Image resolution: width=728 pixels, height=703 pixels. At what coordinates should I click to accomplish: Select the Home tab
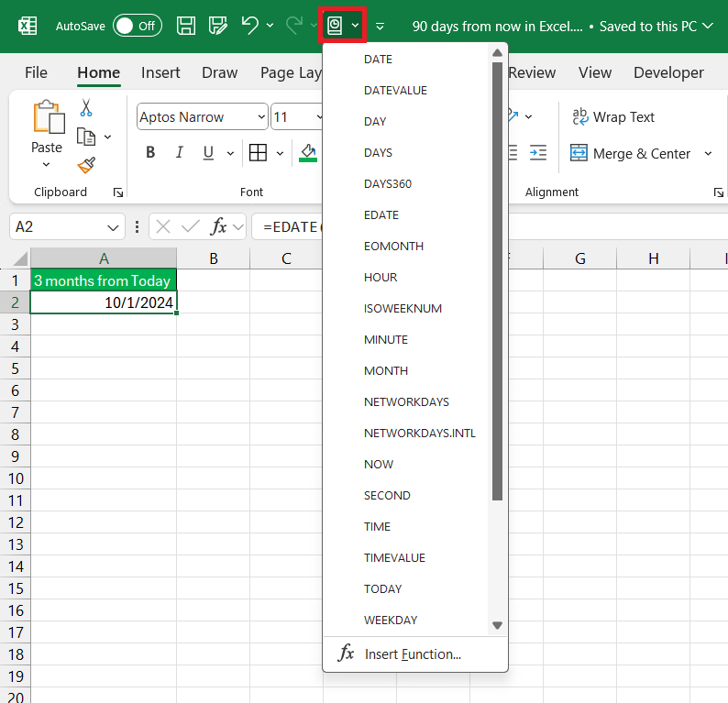coord(98,72)
